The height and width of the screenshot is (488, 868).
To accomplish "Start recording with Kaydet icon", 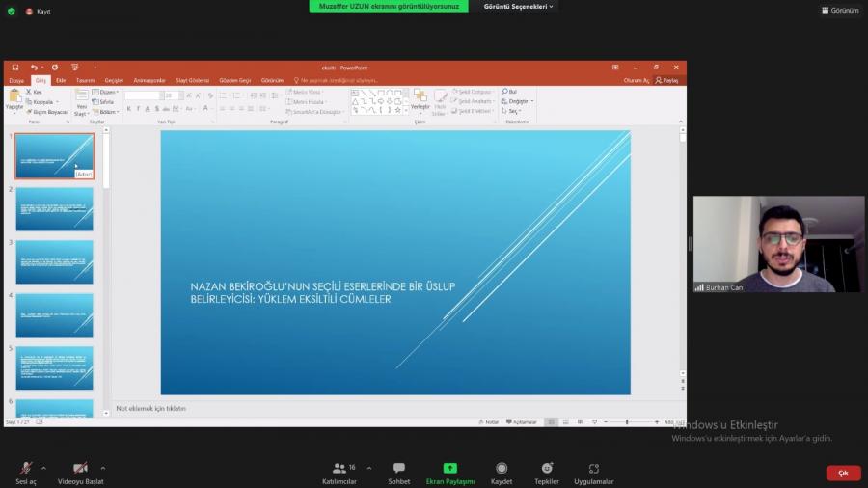I will [502, 469].
